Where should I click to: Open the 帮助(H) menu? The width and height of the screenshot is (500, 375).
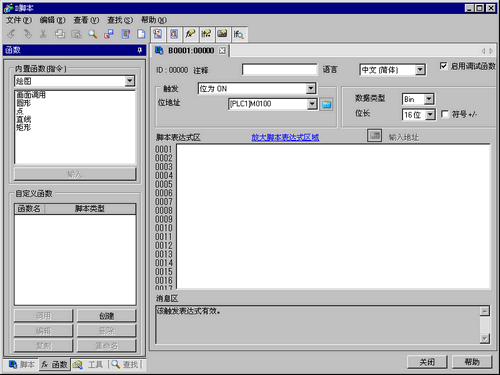pos(154,20)
